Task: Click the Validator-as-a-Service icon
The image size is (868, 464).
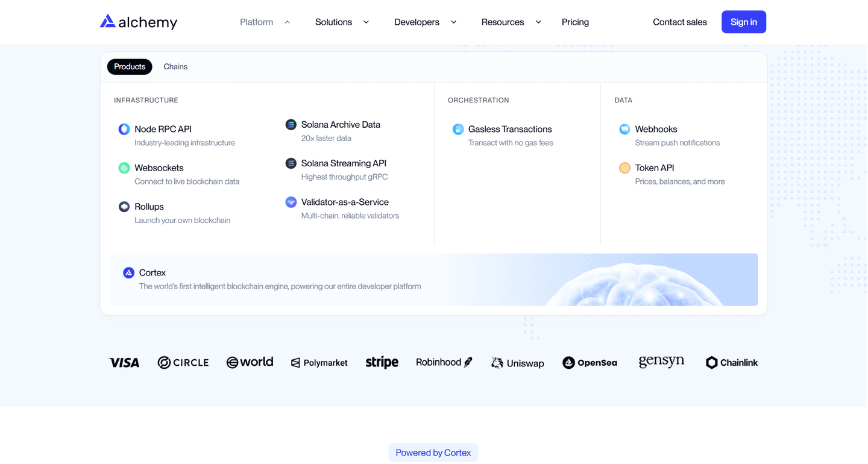Action: (291, 202)
